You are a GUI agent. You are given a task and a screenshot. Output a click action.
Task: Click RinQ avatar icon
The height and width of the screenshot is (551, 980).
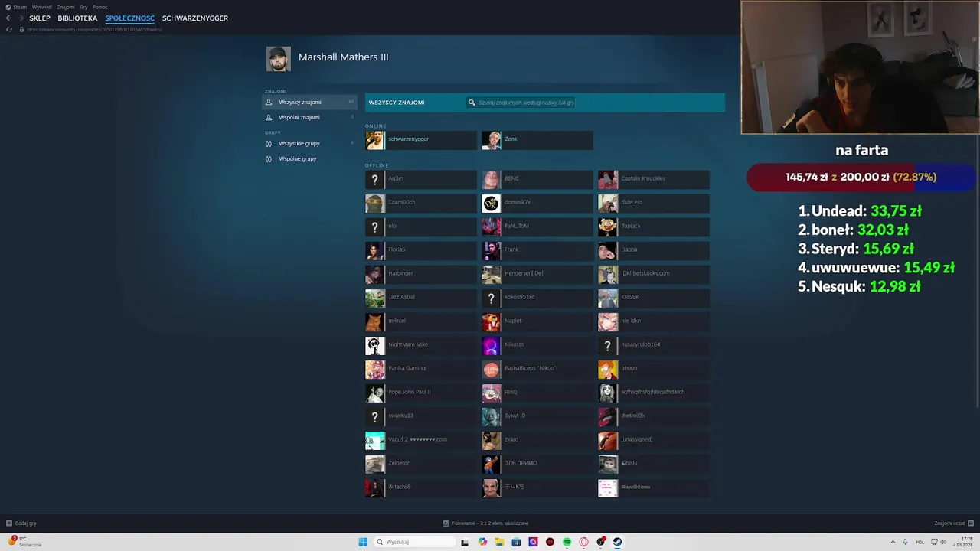point(492,393)
